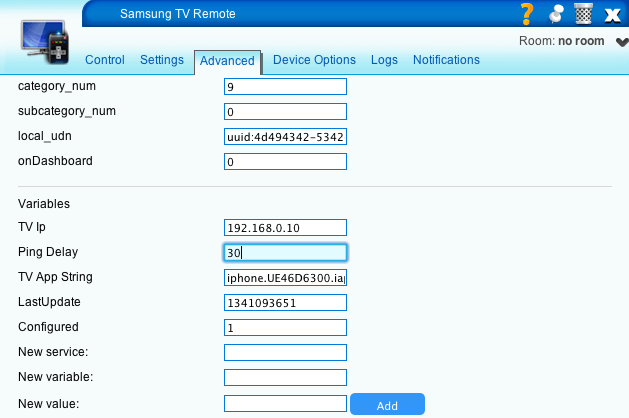This screenshot has height=418, width=629.
Task: Open the Notifications tab
Action: pos(446,60)
